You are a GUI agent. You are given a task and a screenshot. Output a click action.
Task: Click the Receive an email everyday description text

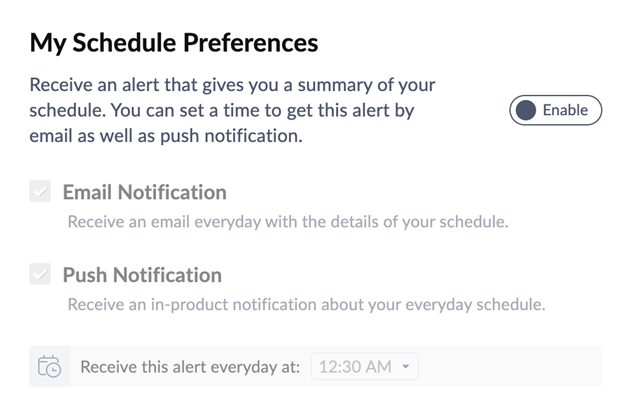288,222
